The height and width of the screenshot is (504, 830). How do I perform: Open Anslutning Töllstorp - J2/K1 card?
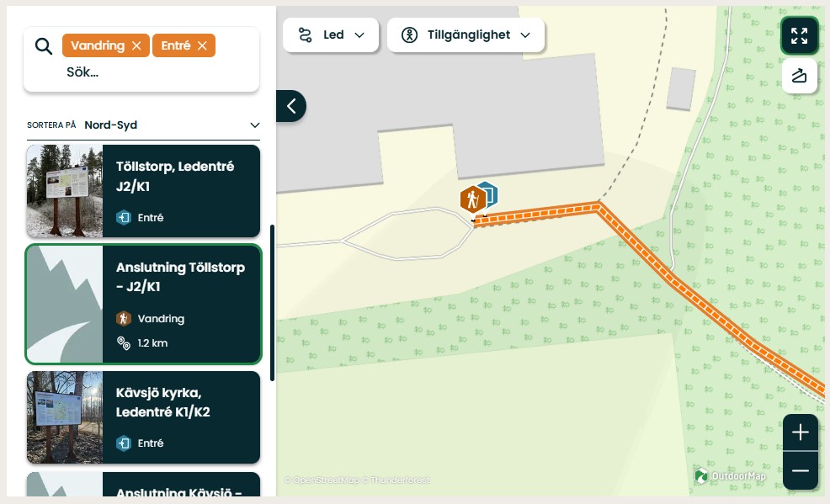(x=181, y=304)
